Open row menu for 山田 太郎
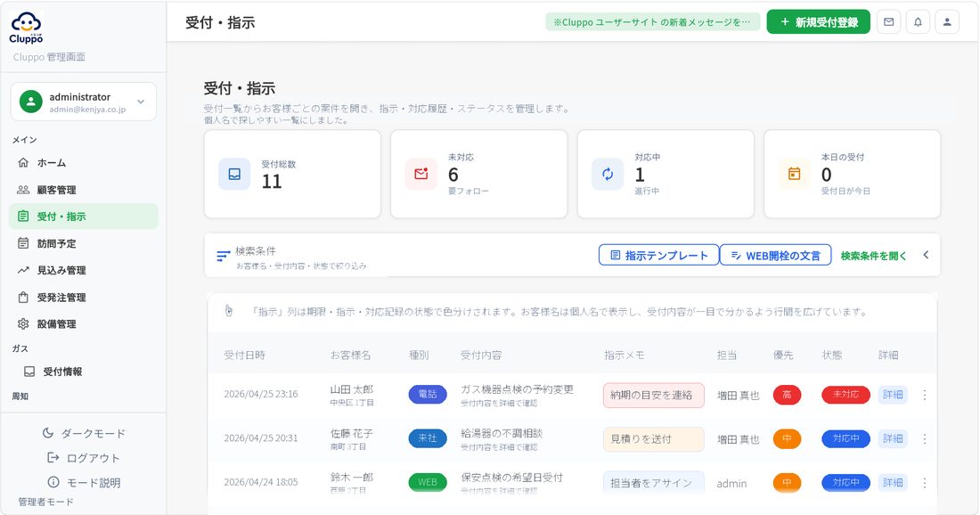The height and width of the screenshot is (515, 980). point(925,395)
